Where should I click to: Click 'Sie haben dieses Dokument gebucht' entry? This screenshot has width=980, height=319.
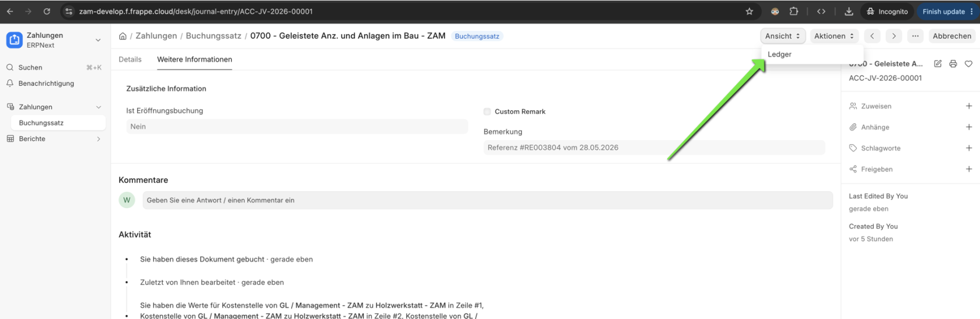(x=226, y=260)
